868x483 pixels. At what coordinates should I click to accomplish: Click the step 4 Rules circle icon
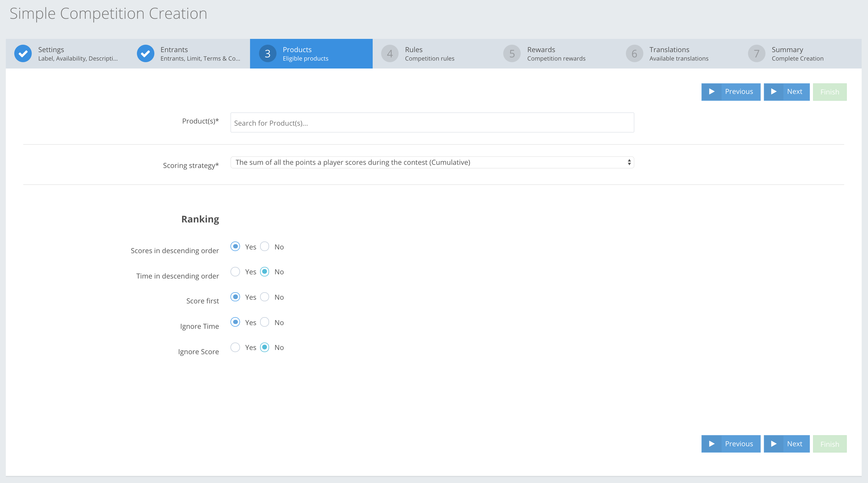[x=390, y=54]
